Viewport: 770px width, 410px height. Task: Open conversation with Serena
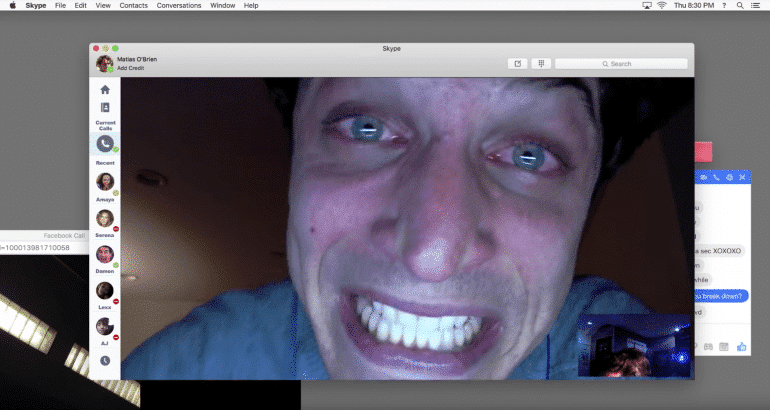pos(105,218)
